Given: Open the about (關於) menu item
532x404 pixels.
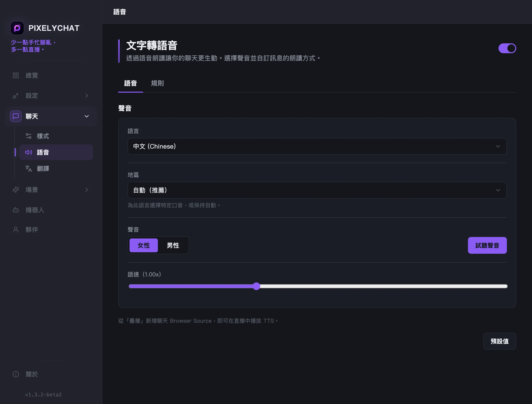Looking at the screenshot, I should 51,374.
